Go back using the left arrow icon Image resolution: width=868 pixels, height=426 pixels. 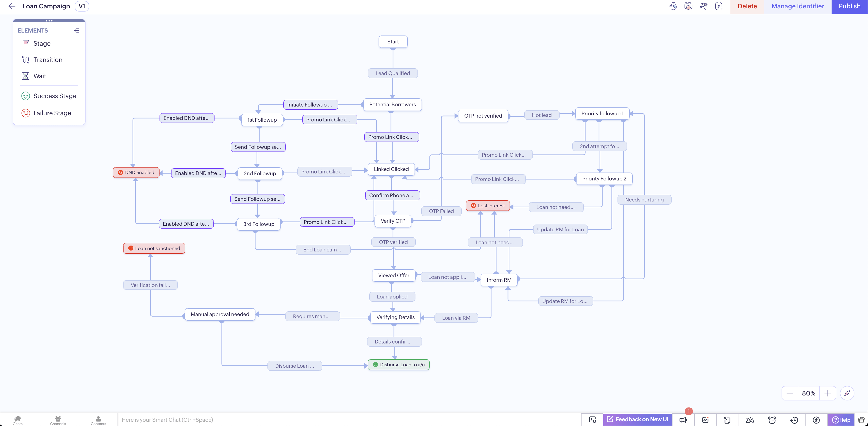click(12, 6)
